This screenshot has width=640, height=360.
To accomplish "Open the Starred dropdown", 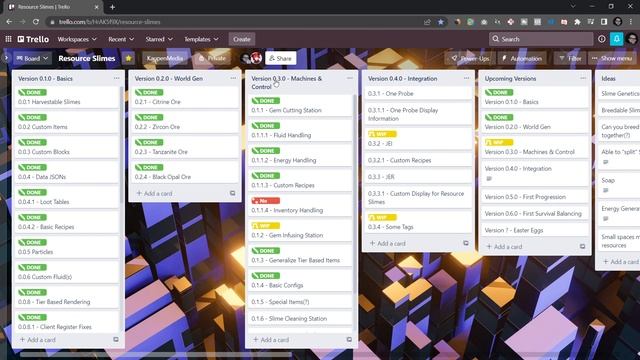I will [159, 39].
